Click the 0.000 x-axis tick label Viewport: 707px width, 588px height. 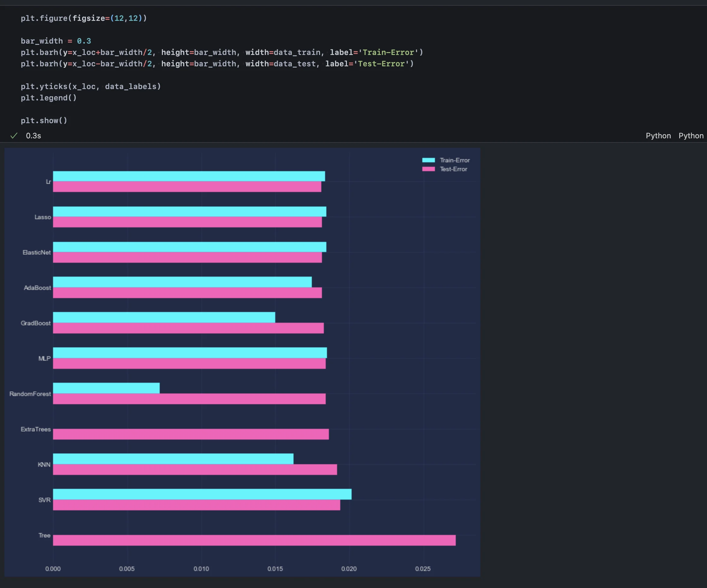click(53, 569)
